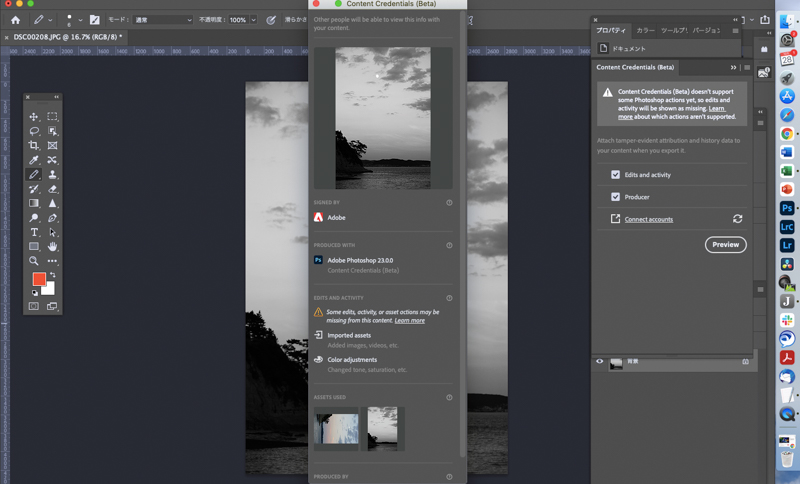Open the white background color swatch
Screen dimensions: 800x484
pyautogui.click(x=50, y=290)
